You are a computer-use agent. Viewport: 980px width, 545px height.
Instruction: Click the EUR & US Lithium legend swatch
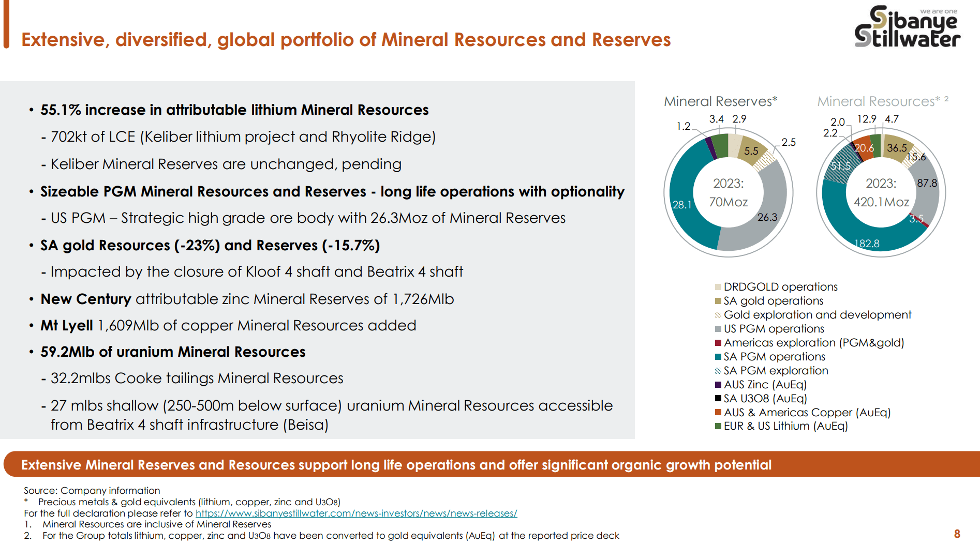point(718,426)
